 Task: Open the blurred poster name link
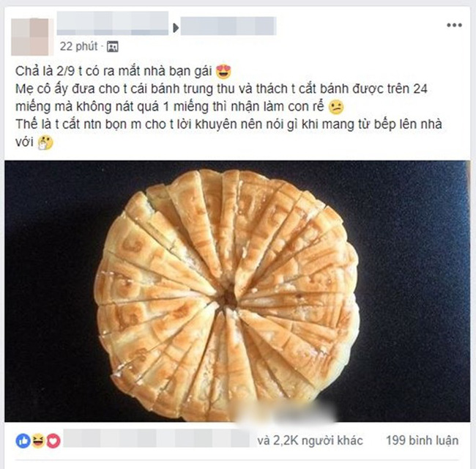[x=113, y=23]
